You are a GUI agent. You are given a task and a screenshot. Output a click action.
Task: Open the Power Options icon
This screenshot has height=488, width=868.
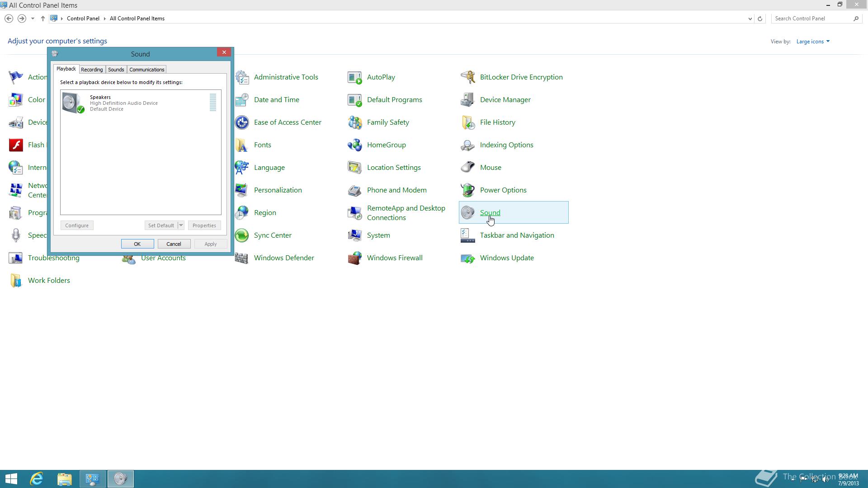[468, 190]
